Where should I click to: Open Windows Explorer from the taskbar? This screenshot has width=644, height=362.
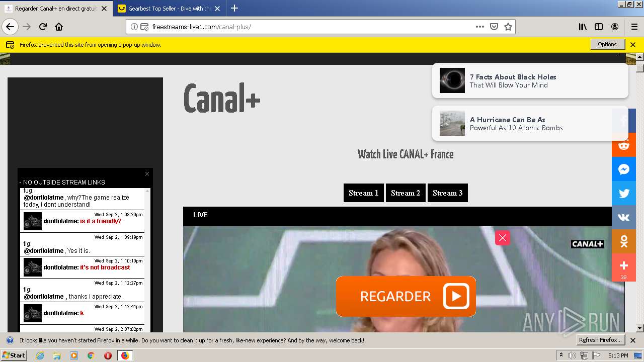click(x=57, y=355)
